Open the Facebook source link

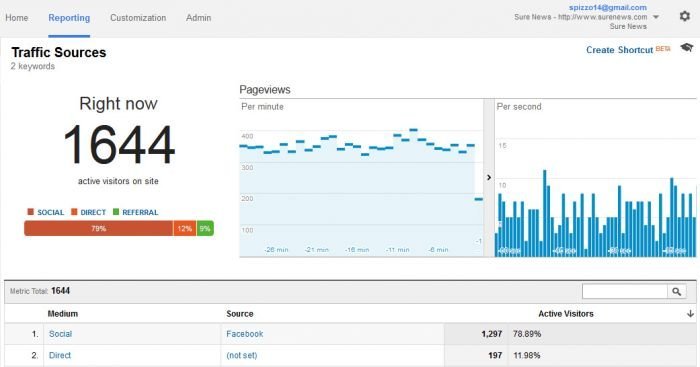coord(245,334)
